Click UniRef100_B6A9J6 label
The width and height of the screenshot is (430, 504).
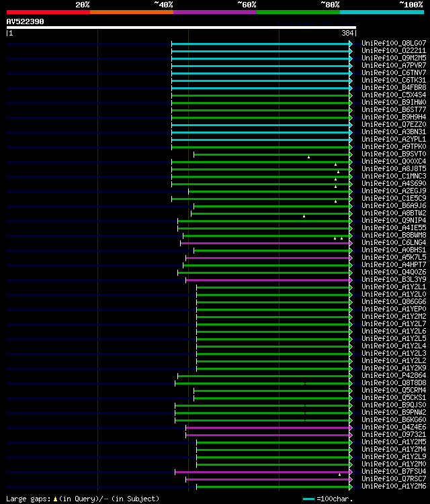(x=394, y=206)
